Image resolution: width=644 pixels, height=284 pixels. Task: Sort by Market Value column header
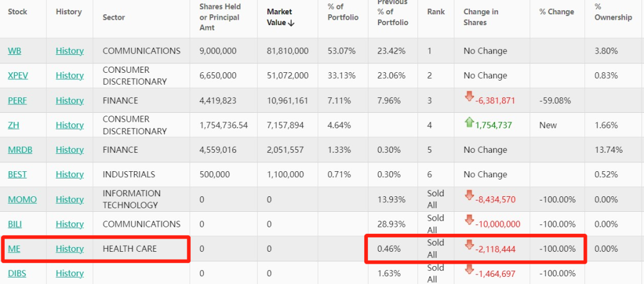click(280, 17)
